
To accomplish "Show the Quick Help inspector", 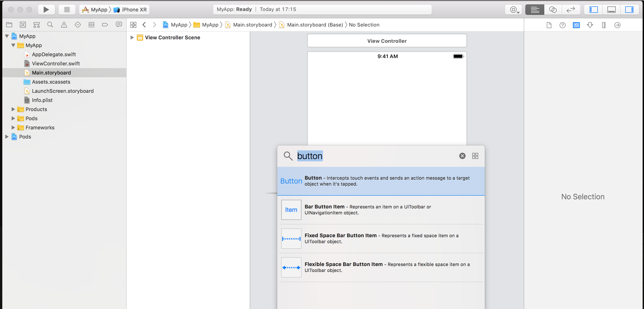I will (563, 25).
